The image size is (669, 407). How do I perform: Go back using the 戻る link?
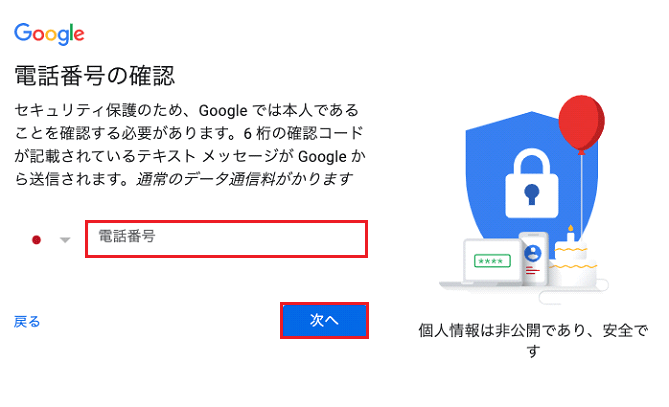(27, 321)
